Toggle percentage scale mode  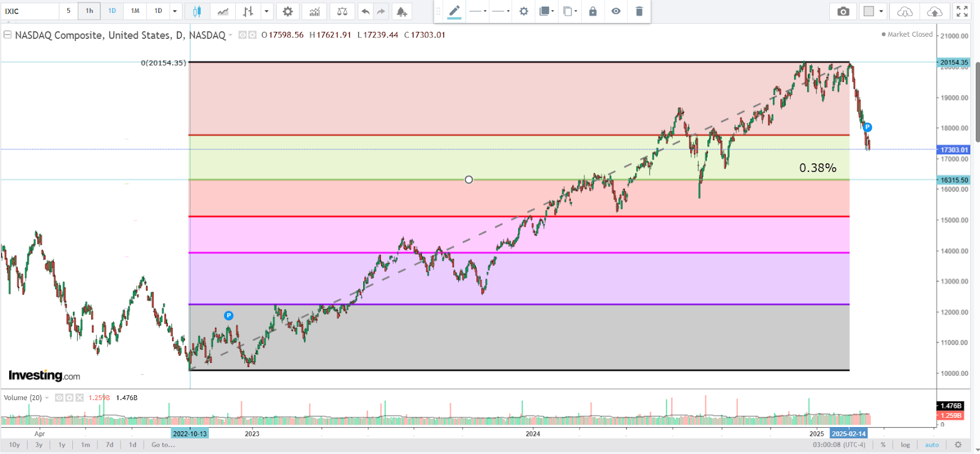[x=883, y=445]
